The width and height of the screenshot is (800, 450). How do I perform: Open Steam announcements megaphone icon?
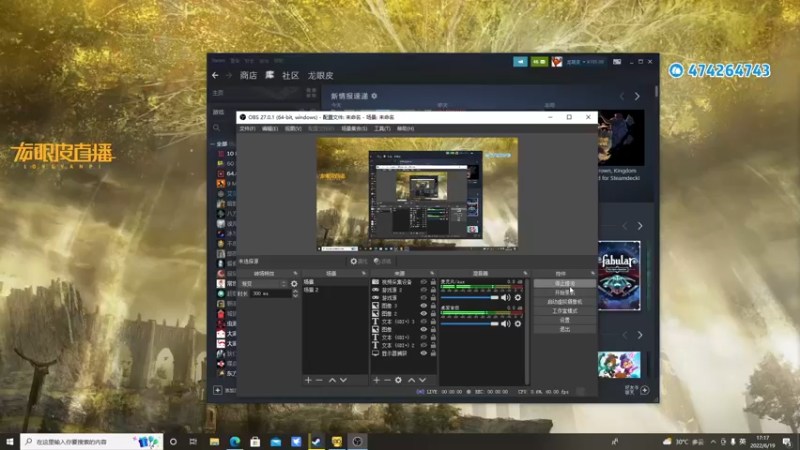[x=520, y=62]
